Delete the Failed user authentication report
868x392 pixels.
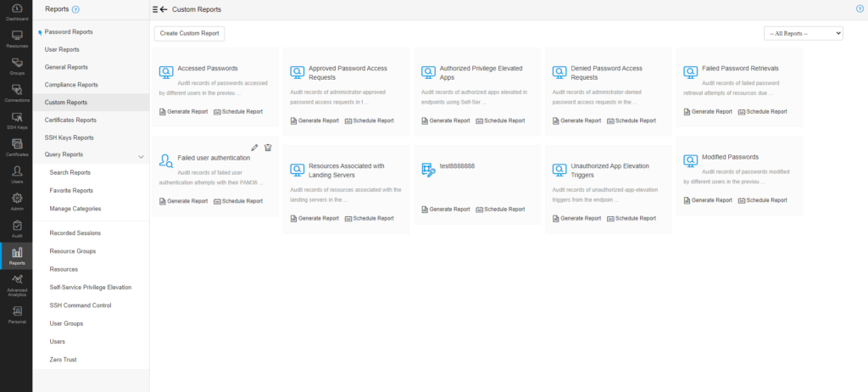pos(268,148)
